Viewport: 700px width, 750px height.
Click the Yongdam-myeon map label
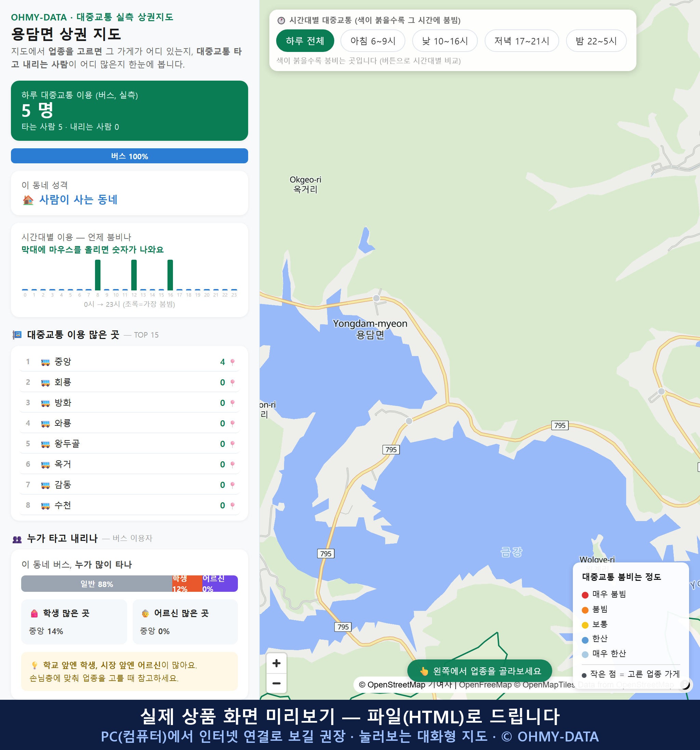(370, 329)
